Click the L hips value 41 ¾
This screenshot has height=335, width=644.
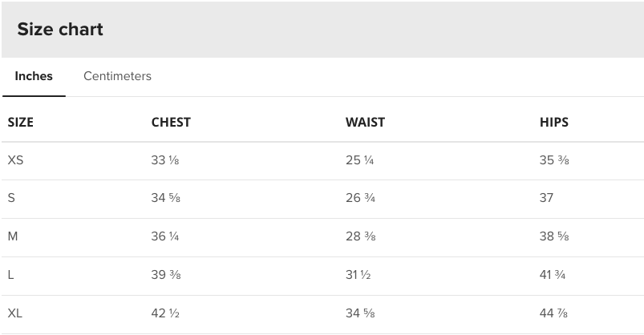tap(553, 275)
